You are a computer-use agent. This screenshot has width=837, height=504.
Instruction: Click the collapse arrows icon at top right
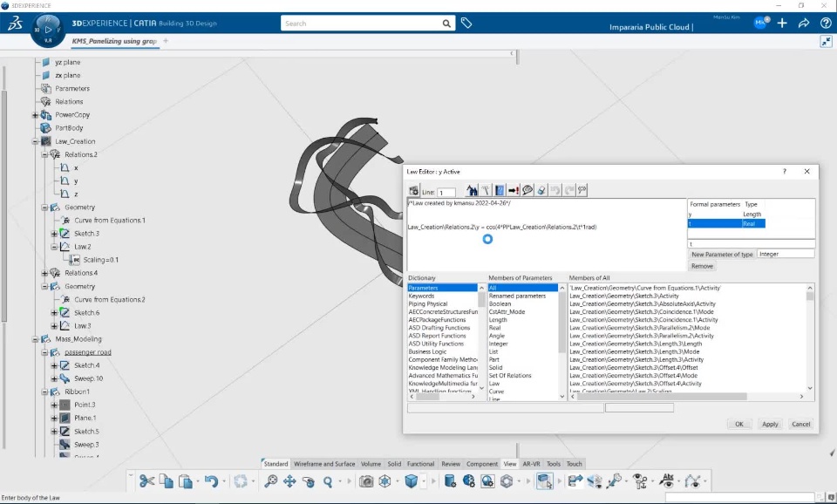(x=826, y=41)
